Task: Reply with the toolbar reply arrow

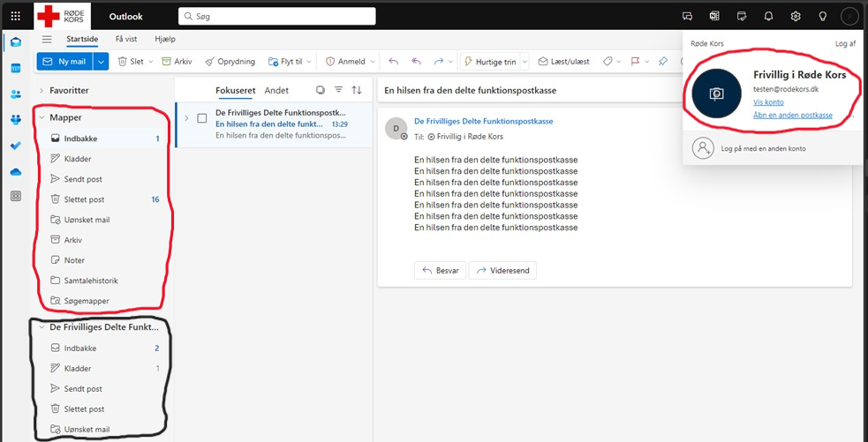Action: pos(394,62)
